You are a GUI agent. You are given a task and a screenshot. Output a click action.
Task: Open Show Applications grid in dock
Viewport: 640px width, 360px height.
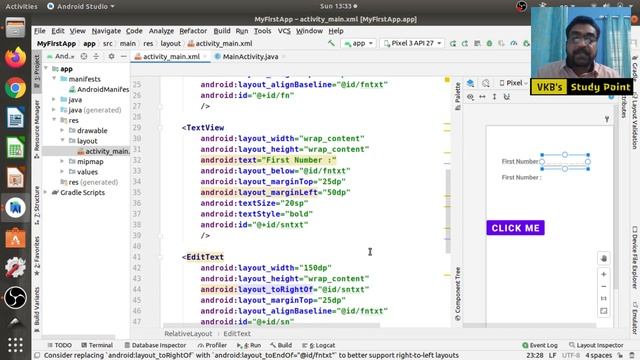(x=16, y=345)
